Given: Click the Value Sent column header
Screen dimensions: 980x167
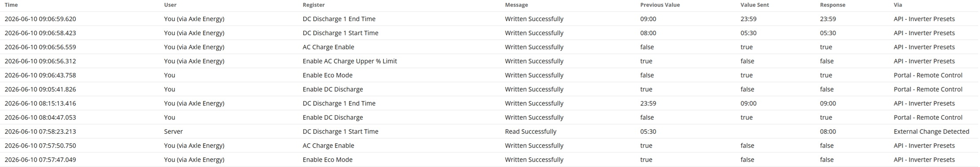Looking at the screenshot, I should coord(754,5).
